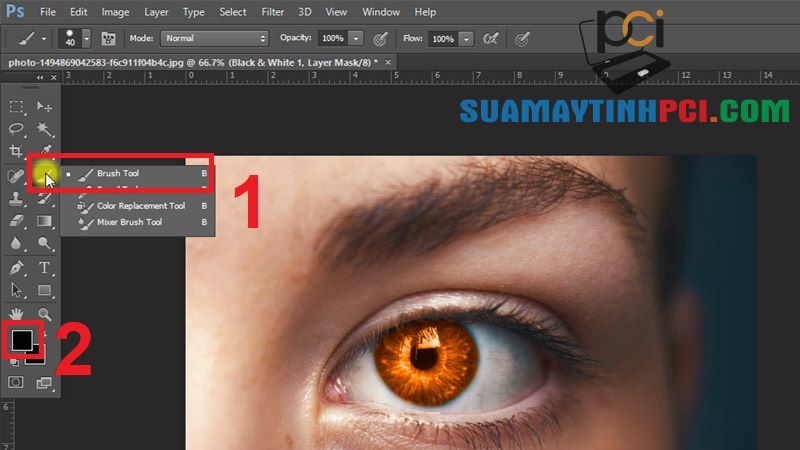Click the Opacity 100% value field
The image size is (800, 450).
(x=333, y=39)
